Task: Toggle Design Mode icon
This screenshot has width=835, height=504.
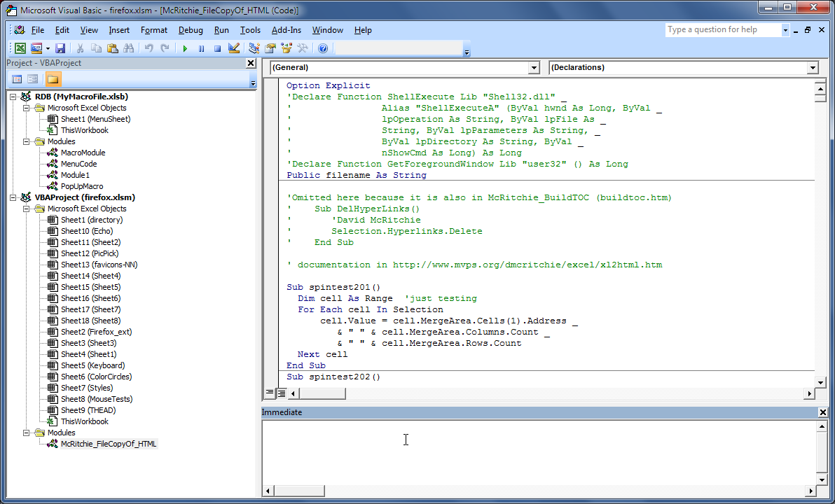Action: coord(234,48)
